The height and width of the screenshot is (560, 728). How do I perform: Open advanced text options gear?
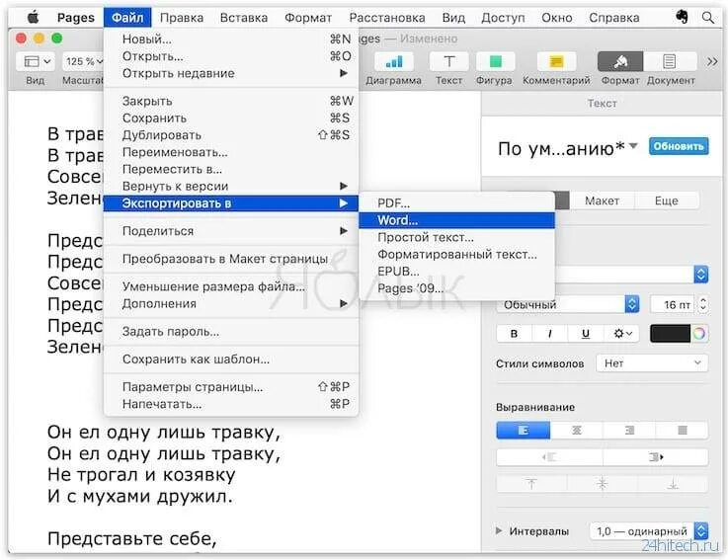(x=621, y=334)
